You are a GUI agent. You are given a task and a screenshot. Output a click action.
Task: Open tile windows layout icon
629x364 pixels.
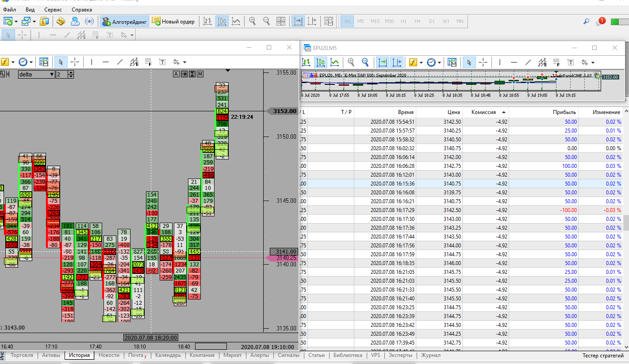tap(281, 21)
